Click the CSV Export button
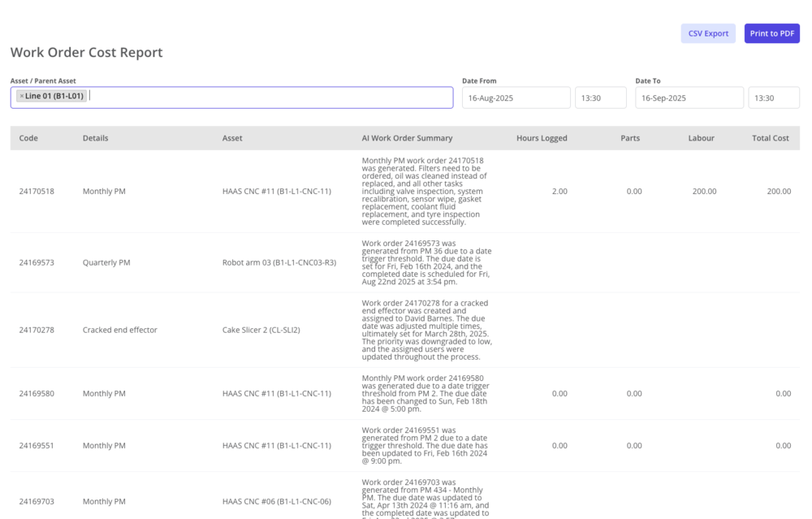Image resolution: width=812 pixels, height=519 pixels. click(x=708, y=33)
